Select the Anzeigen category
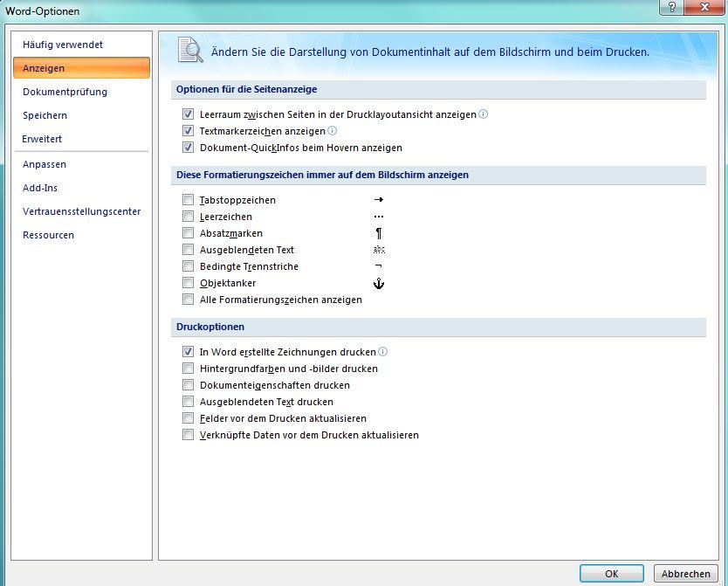The height and width of the screenshot is (586, 728). [x=82, y=68]
